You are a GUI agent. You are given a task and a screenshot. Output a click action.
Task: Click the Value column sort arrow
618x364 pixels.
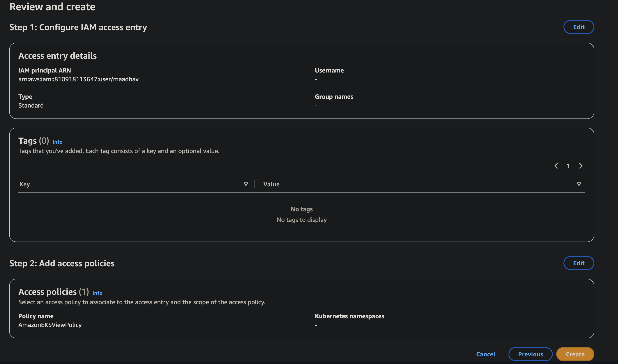pyautogui.click(x=579, y=184)
